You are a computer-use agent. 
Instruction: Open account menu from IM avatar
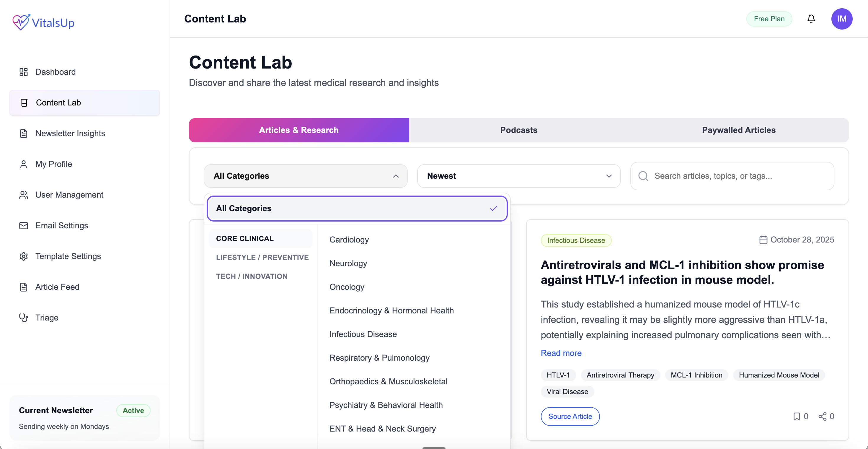pyautogui.click(x=842, y=19)
